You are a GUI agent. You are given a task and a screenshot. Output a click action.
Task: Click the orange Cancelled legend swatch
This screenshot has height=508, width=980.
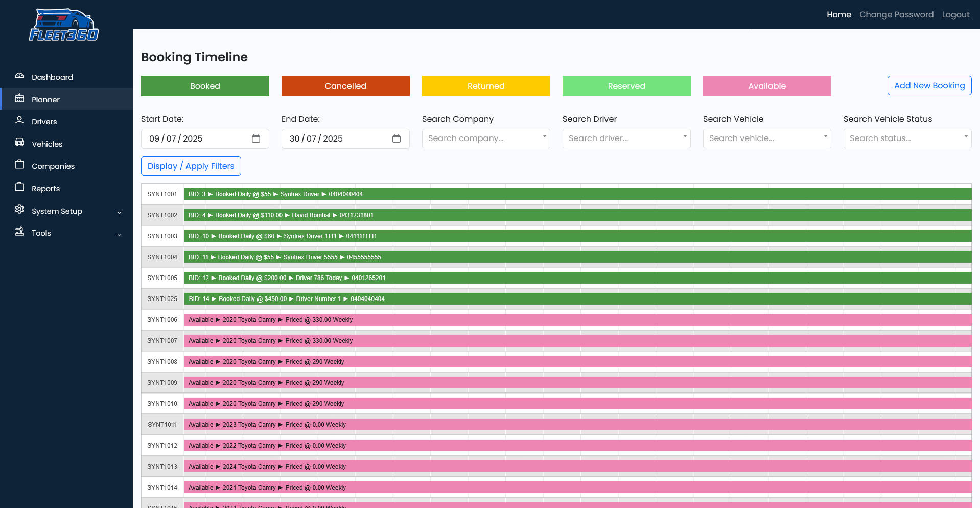(345, 86)
